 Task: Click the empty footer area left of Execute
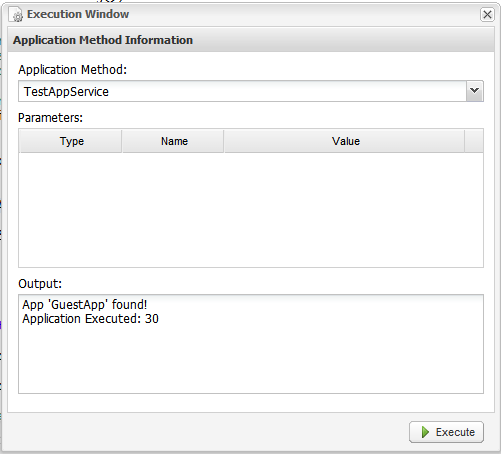[x=207, y=432]
